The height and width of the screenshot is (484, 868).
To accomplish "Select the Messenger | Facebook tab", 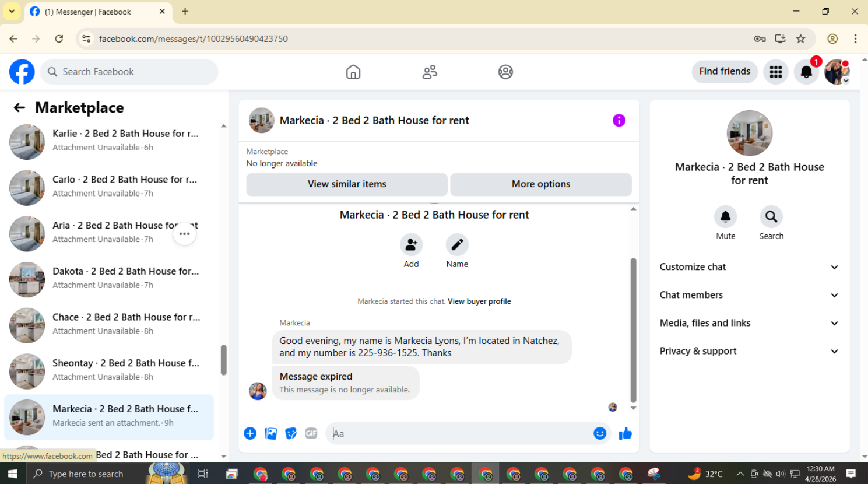I will (98, 12).
